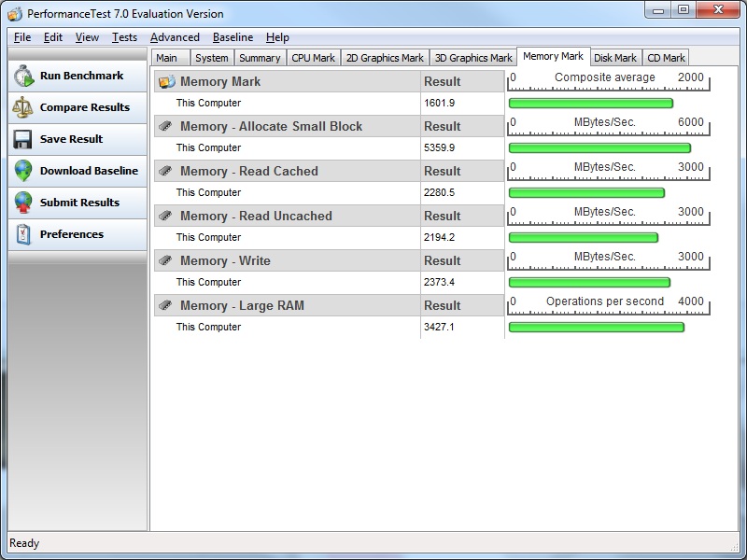Click the Memory - Read Cached heading

click(x=249, y=171)
